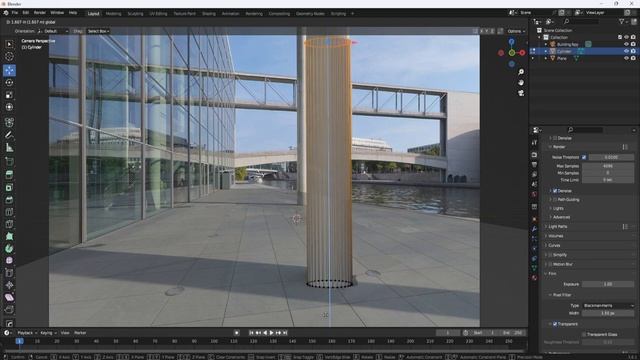Enable the Motion Blur checkbox

551,264
